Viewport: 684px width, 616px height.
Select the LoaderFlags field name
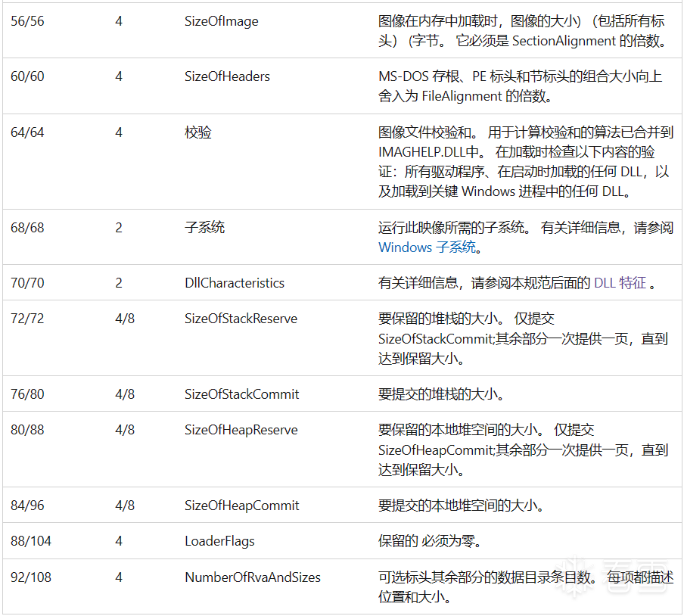[220, 541]
